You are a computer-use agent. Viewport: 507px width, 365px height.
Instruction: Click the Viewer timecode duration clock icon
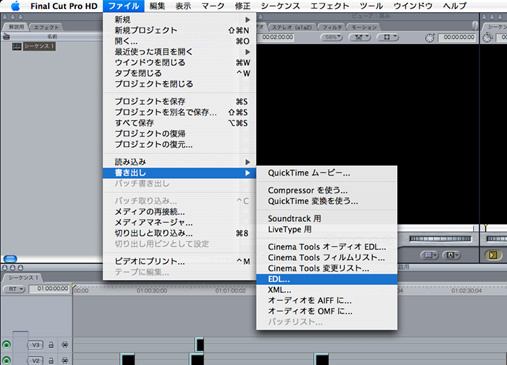tap(430, 38)
